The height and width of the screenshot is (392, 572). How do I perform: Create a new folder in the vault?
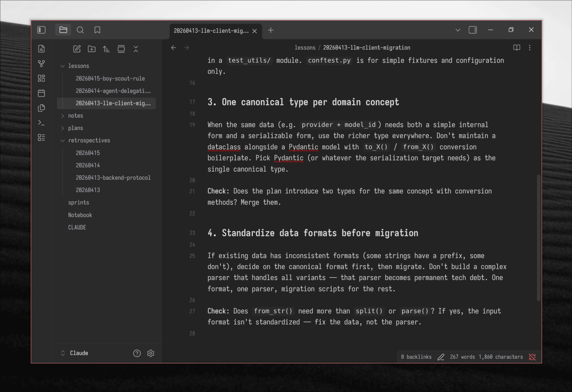pyautogui.click(x=91, y=49)
